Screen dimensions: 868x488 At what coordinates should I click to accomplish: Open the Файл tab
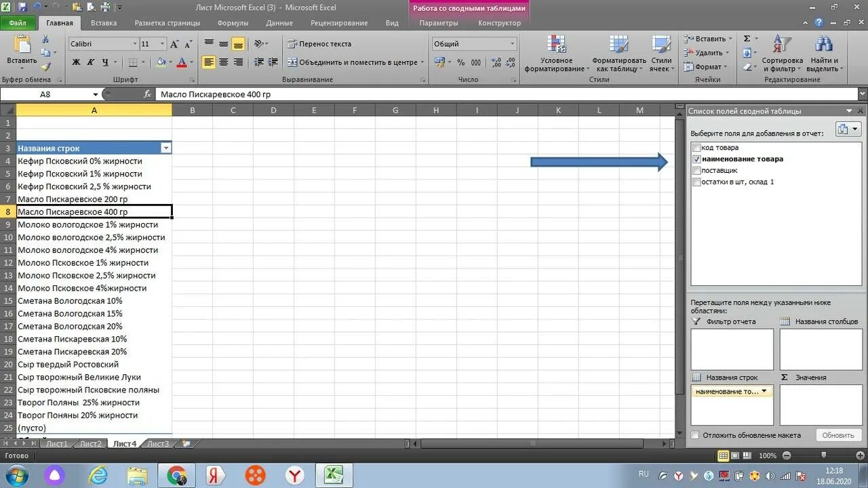(x=18, y=23)
